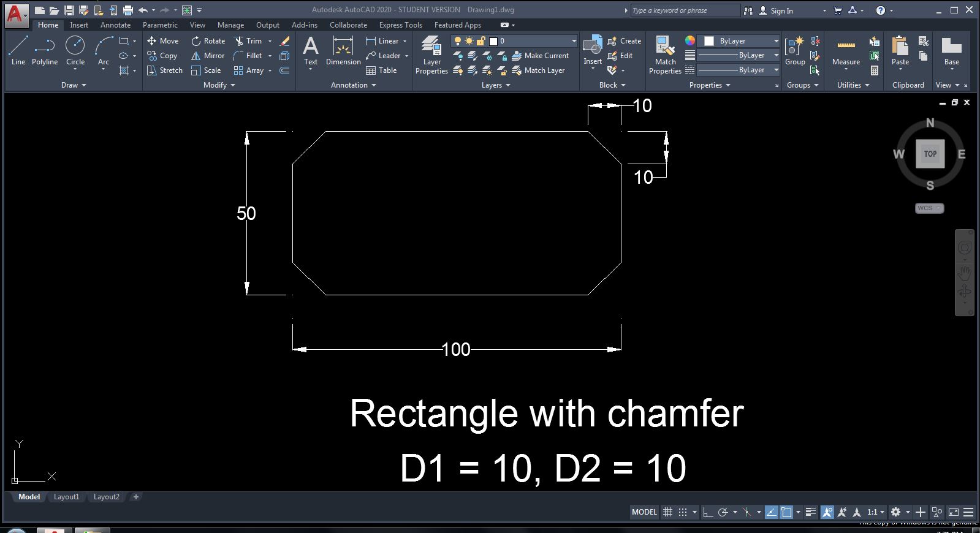The image size is (980, 533).
Task: Click the color wheel icon in Properties
Action: [x=690, y=41]
